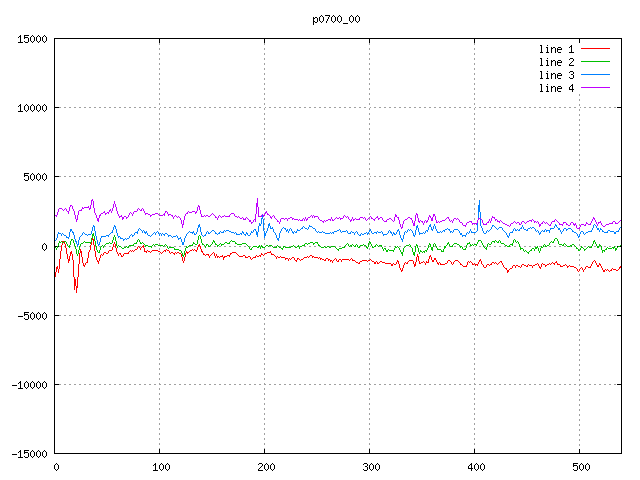Click the y-axis label 10000
640x480 pixels.
[32, 108]
